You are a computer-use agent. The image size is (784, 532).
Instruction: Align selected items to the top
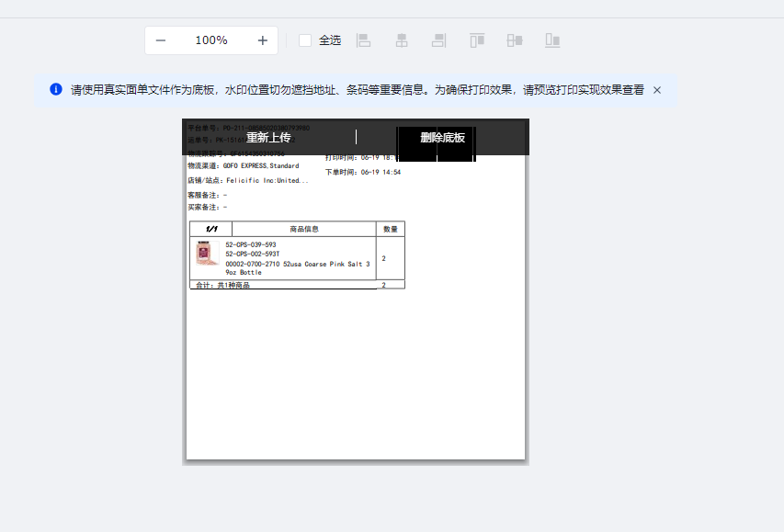pyautogui.click(x=477, y=40)
